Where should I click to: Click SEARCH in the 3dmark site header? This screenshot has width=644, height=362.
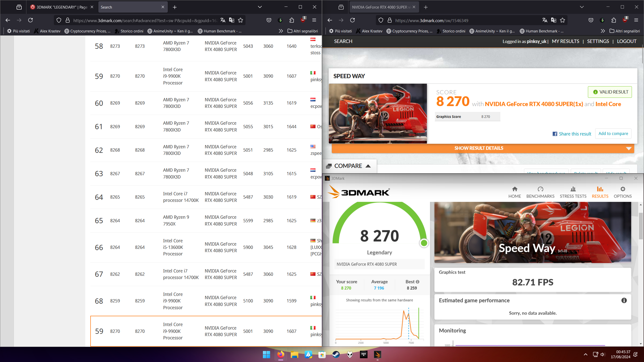(343, 41)
